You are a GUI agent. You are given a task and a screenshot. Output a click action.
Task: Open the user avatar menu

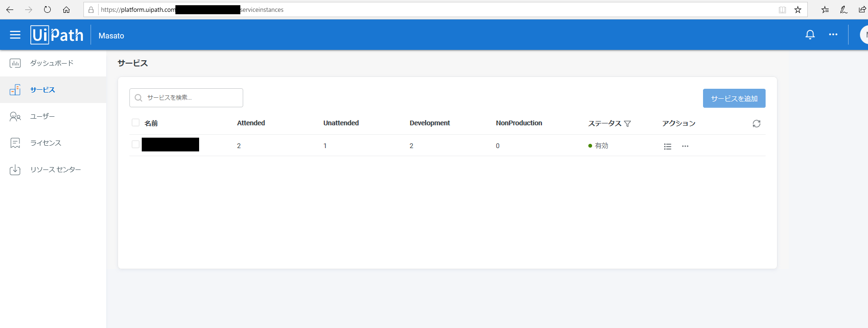tap(864, 35)
